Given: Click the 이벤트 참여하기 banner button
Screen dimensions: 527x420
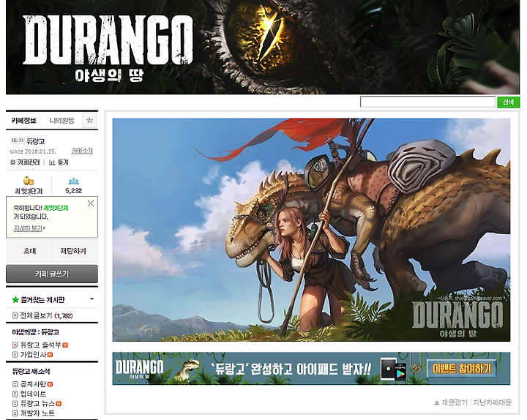Looking at the screenshot, I should coord(461,369).
